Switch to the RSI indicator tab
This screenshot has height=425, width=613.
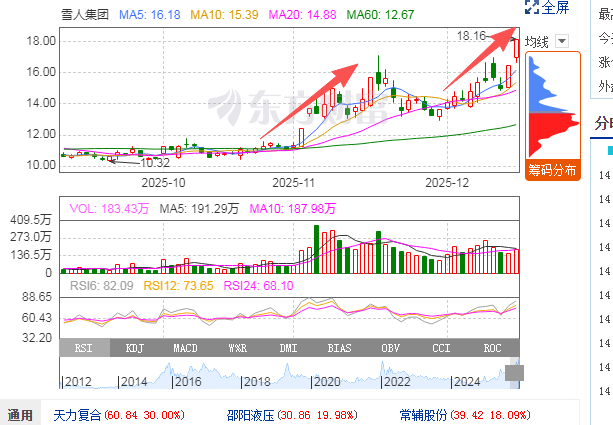[84, 348]
